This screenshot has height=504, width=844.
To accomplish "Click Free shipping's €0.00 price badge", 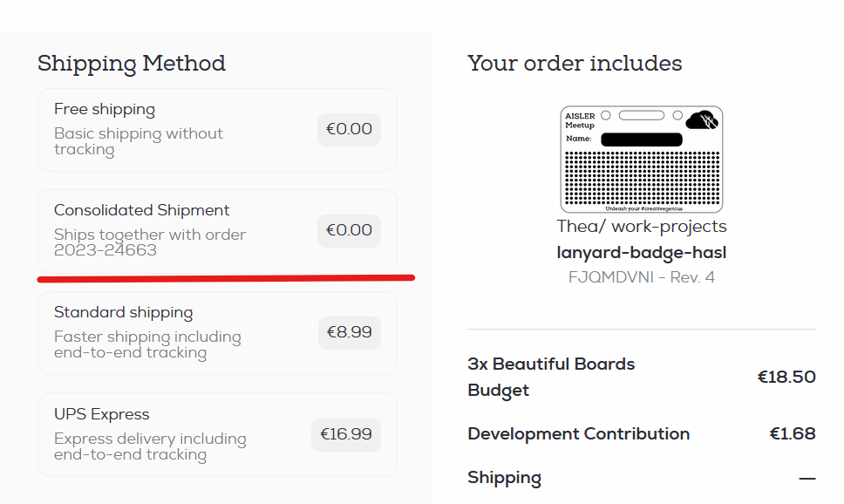I will pos(349,129).
